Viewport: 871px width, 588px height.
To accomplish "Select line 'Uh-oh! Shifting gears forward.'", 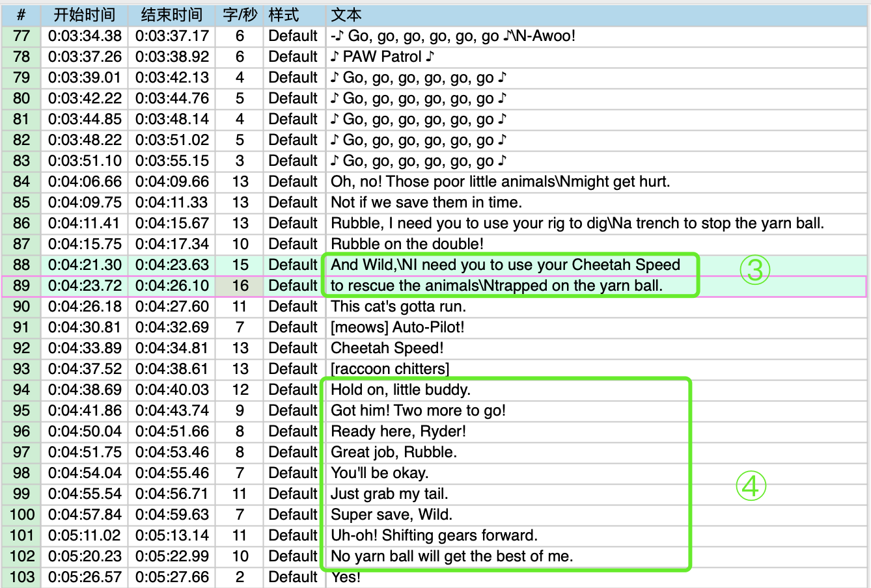I will [x=434, y=535].
